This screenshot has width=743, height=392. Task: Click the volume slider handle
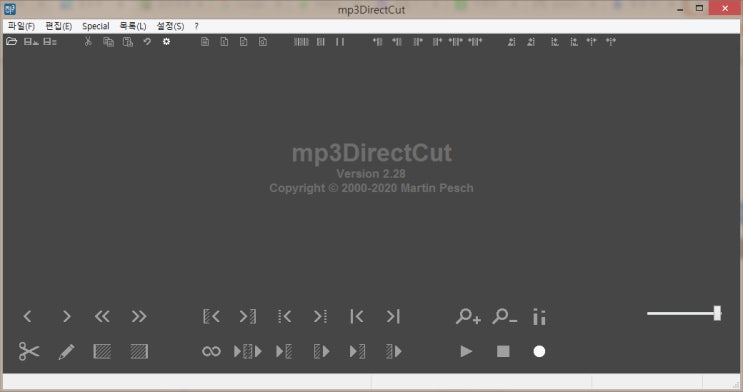click(x=717, y=313)
